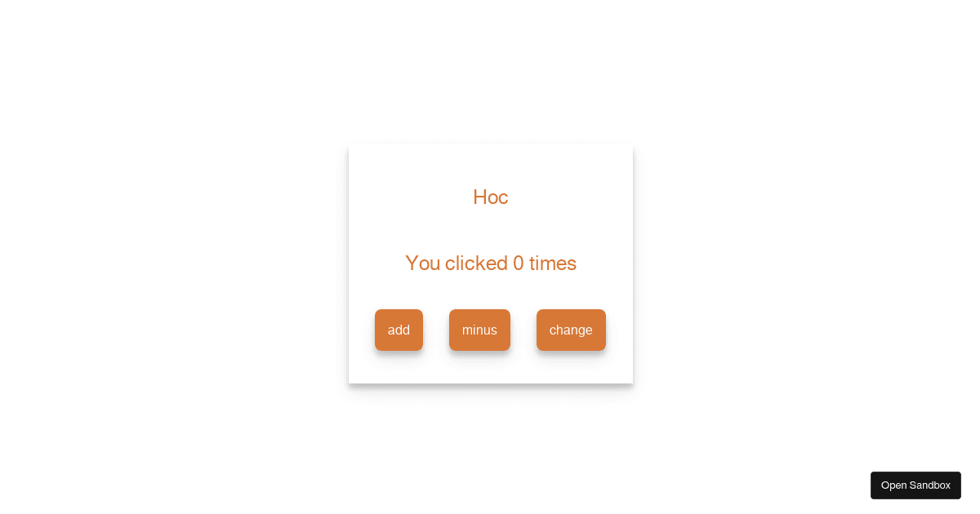Select the black Open Sandbox button
The height and width of the screenshot is (514, 980).
(x=915, y=485)
